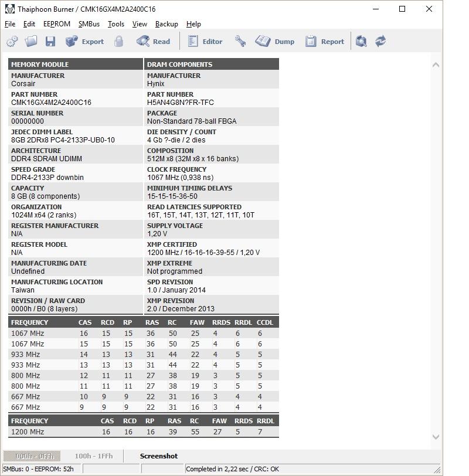Click the padlock write-protection icon
The width and height of the screenshot is (469, 476).
[x=118, y=41]
